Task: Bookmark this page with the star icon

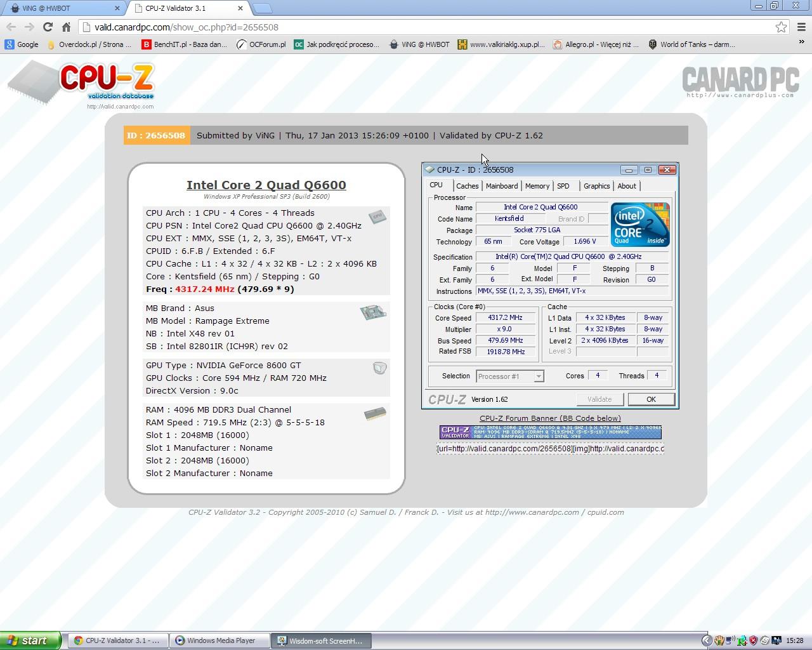Action: (781, 27)
